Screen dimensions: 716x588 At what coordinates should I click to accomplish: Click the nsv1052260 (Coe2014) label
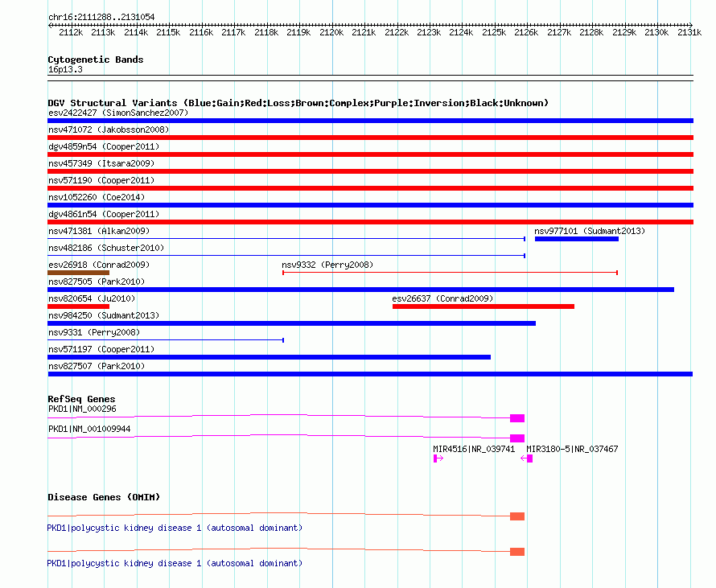click(97, 197)
